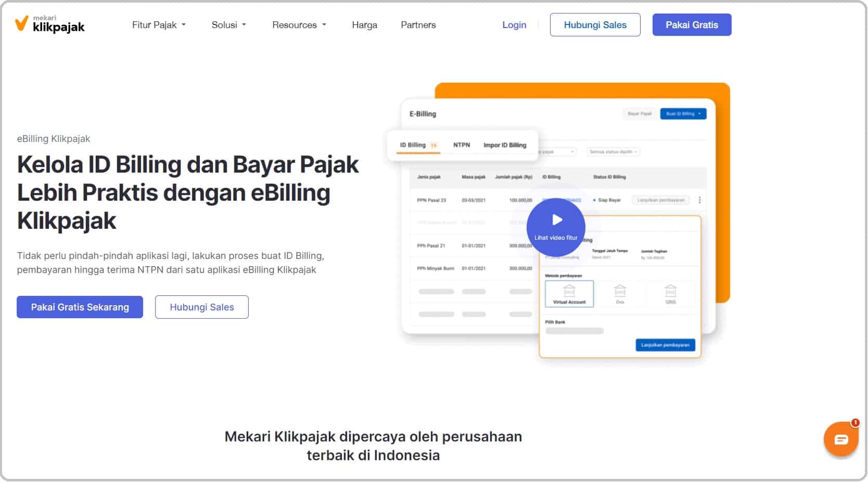Choose the Virtual Account payment method

pyautogui.click(x=569, y=294)
